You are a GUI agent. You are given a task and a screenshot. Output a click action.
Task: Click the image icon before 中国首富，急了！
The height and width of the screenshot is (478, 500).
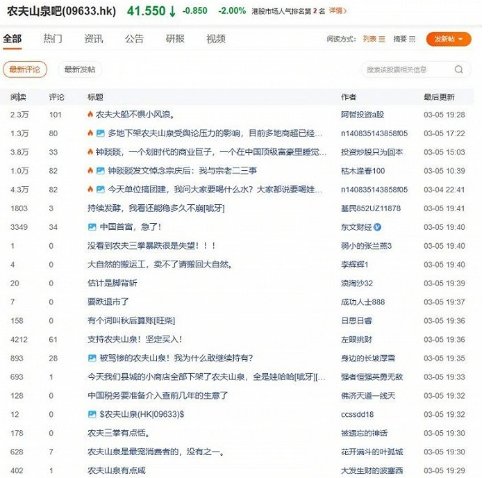92,227
